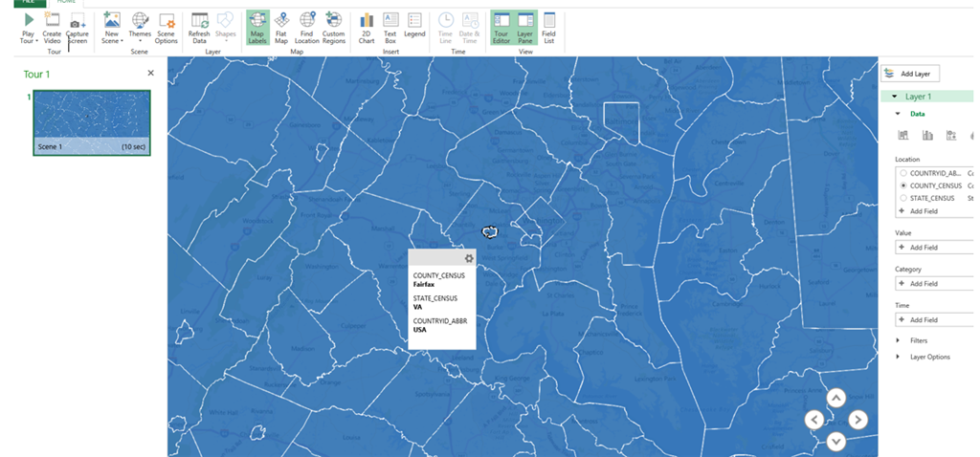Expand the Layer Options section

(x=898, y=357)
